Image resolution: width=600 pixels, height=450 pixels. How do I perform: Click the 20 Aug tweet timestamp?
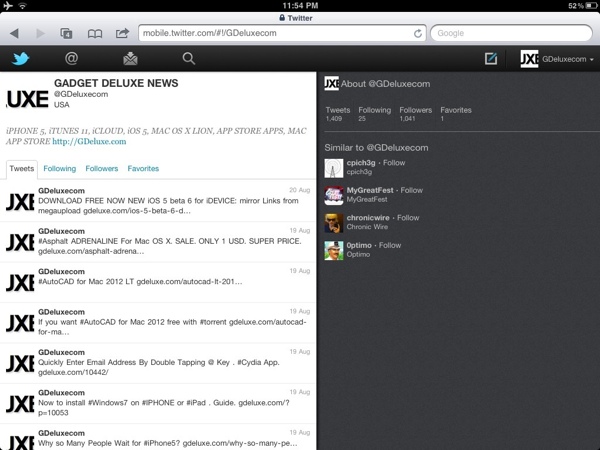[x=300, y=190]
